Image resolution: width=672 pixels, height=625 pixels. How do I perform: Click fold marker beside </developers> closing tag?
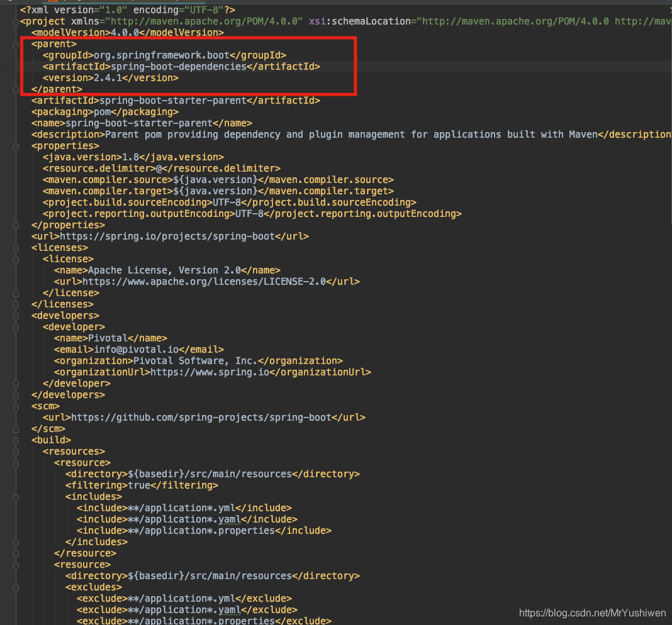[x=16, y=395]
